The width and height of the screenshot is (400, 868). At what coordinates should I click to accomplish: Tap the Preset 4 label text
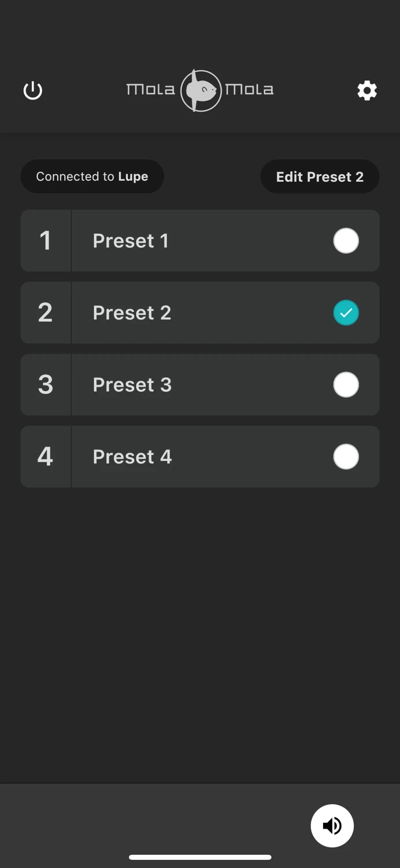coord(132,457)
